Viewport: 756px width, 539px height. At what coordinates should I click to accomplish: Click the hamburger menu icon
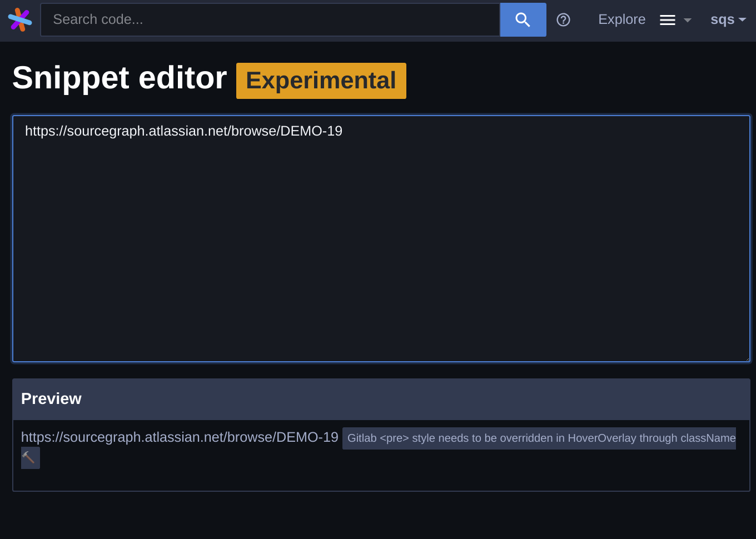click(x=668, y=20)
